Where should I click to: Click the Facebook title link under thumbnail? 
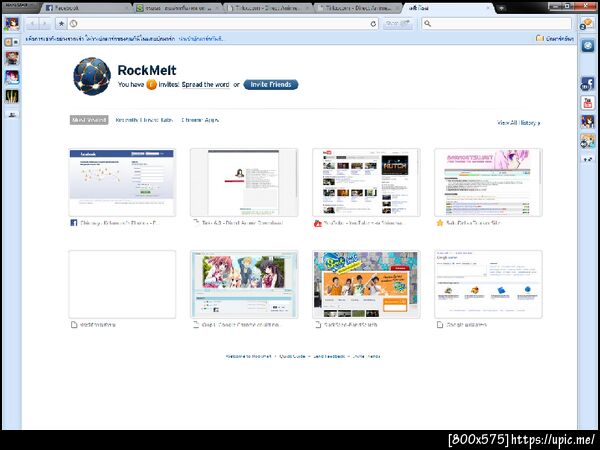(x=120, y=223)
